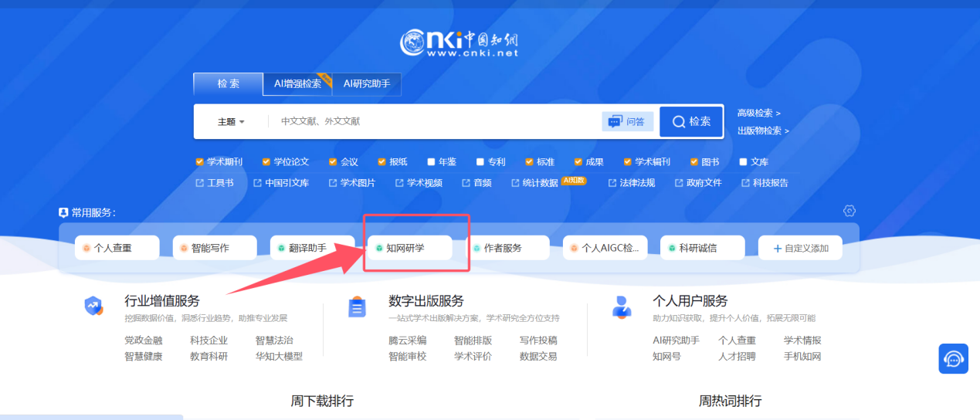Open 腾云采编 link
980x420 pixels.
point(408,340)
